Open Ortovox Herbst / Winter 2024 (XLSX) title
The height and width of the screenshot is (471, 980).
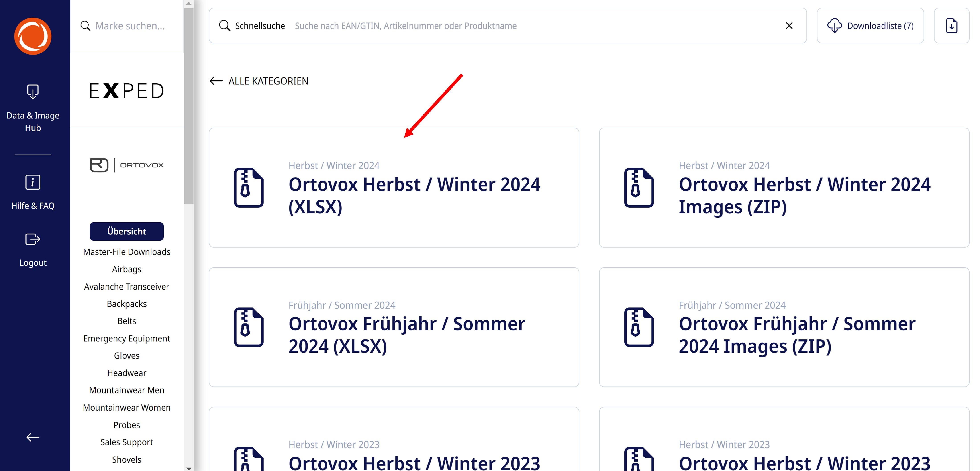(x=414, y=196)
